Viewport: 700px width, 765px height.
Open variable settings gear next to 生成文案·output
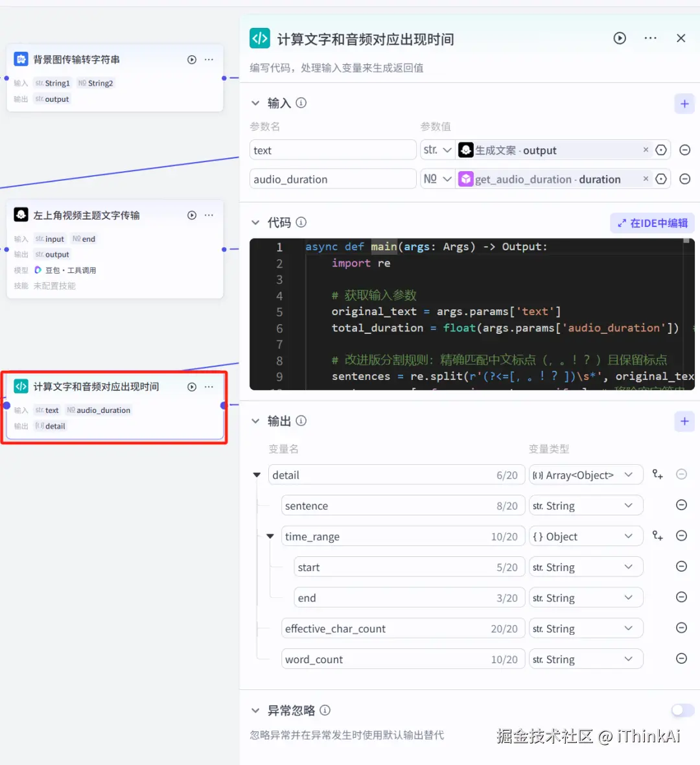pyautogui.click(x=661, y=150)
